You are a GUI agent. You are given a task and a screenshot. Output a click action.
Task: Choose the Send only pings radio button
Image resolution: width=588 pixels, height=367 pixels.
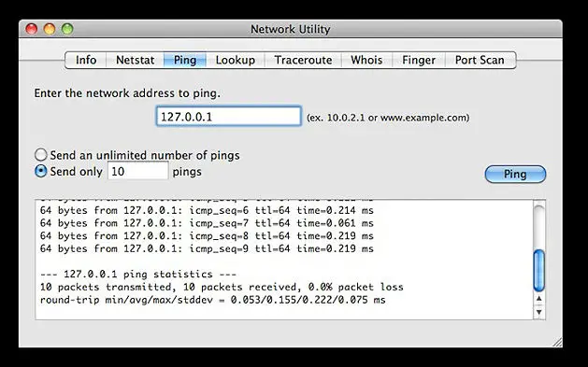[x=40, y=171]
